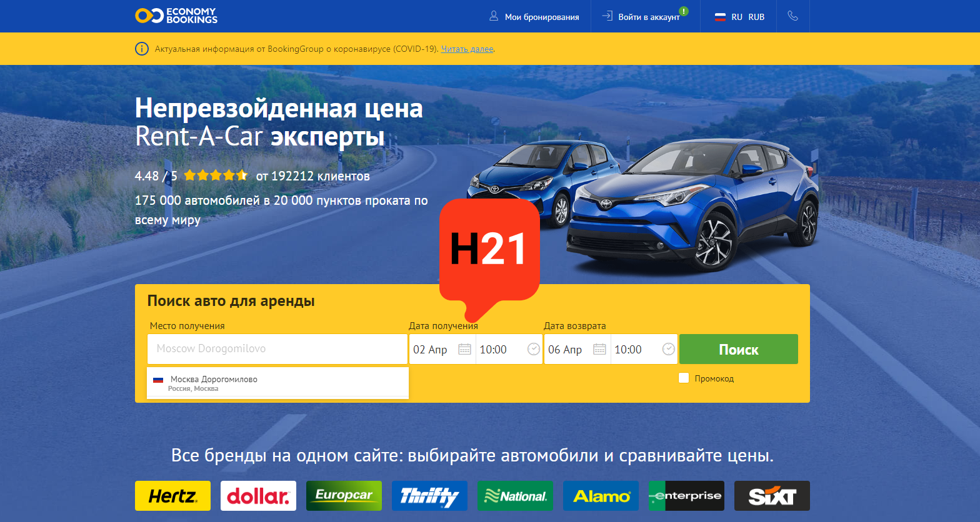Click Войти в аккаунт
Screen dimensions: 980x522
[x=644, y=16]
